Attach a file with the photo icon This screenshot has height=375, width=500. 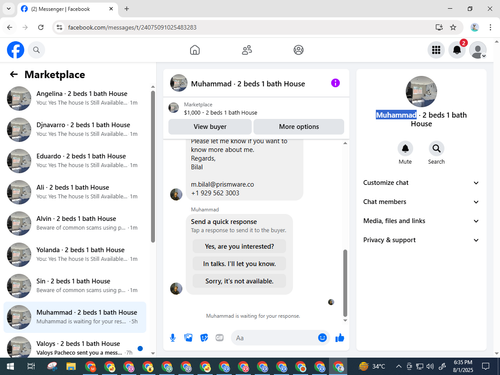coord(188,338)
